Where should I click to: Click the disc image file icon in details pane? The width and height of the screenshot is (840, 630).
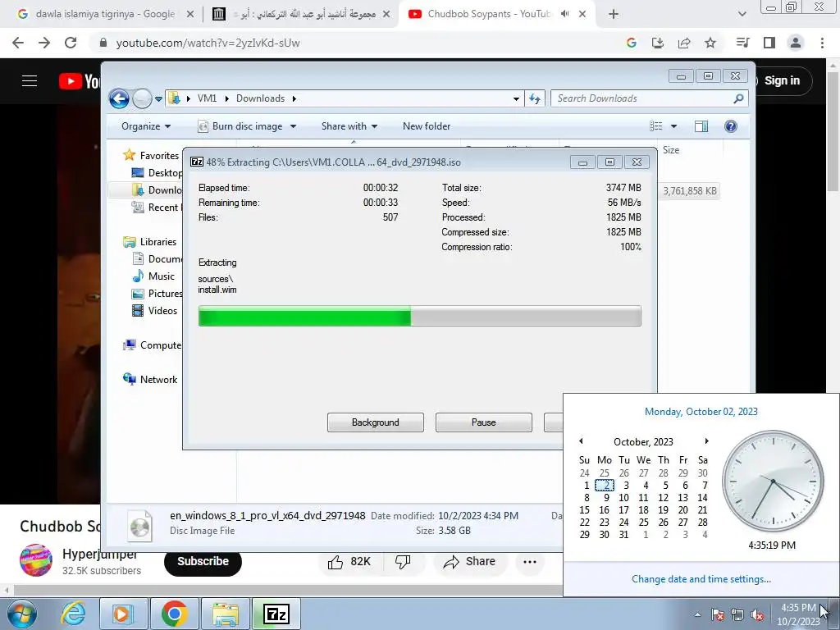coord(139,526)
